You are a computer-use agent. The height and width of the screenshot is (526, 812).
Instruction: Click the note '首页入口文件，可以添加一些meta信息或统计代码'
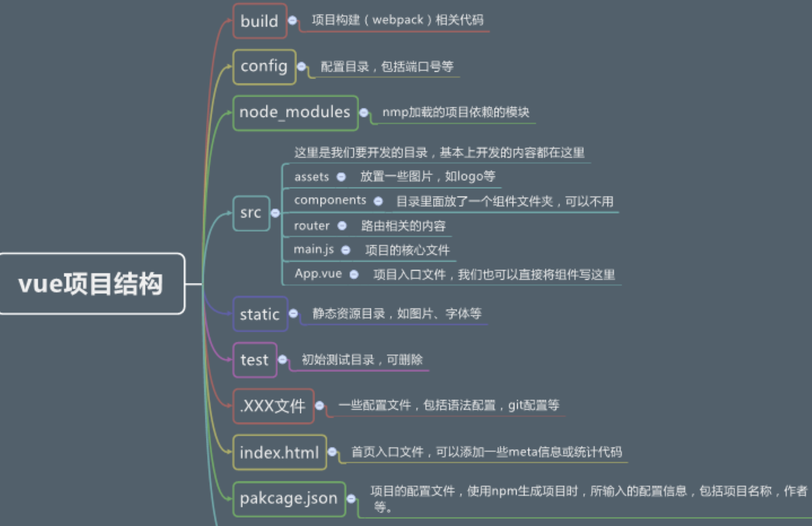pyautogui.click(x=486, y=451)
